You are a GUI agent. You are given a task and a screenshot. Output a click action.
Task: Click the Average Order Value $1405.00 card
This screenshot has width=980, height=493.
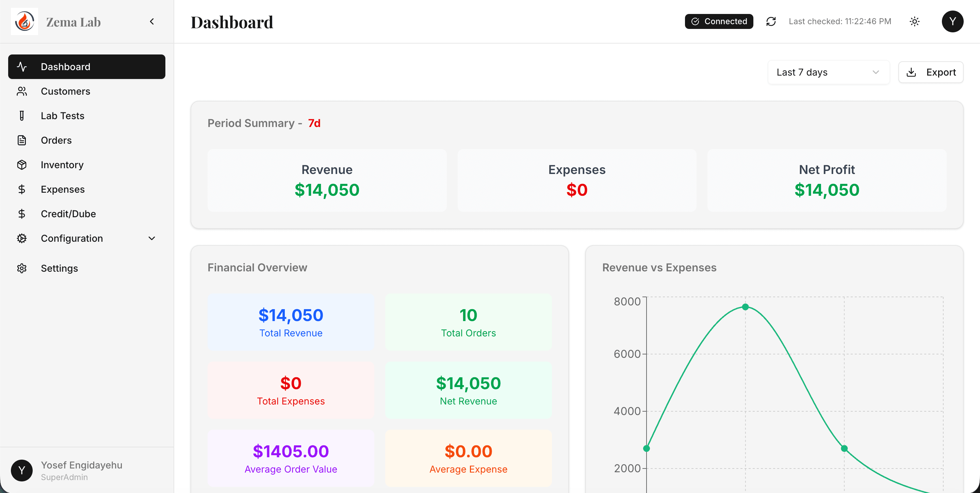(291, 459)
